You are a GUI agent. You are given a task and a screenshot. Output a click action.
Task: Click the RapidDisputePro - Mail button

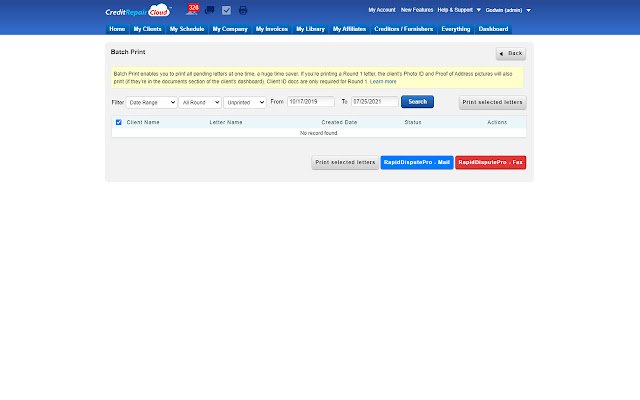click(x=417, y=162)
